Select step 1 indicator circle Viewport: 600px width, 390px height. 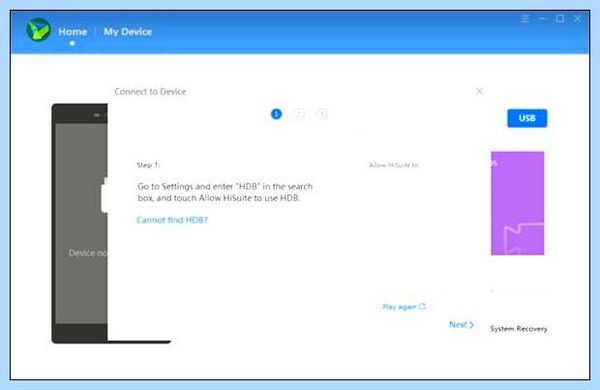point(276,114)
